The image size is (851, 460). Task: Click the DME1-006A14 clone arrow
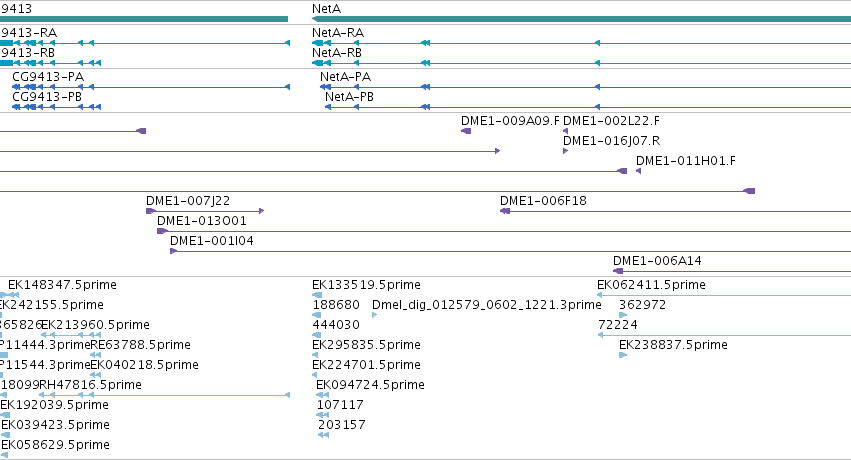click(618, 271)
